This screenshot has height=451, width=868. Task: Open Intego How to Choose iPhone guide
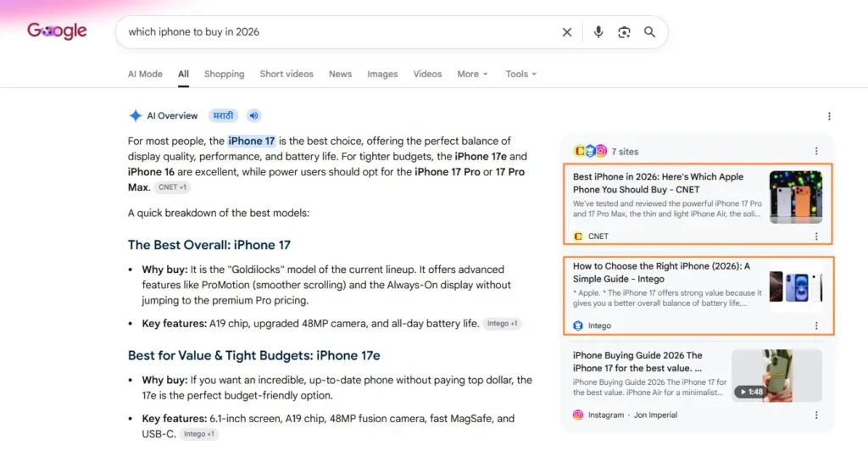tap(661, 272)
